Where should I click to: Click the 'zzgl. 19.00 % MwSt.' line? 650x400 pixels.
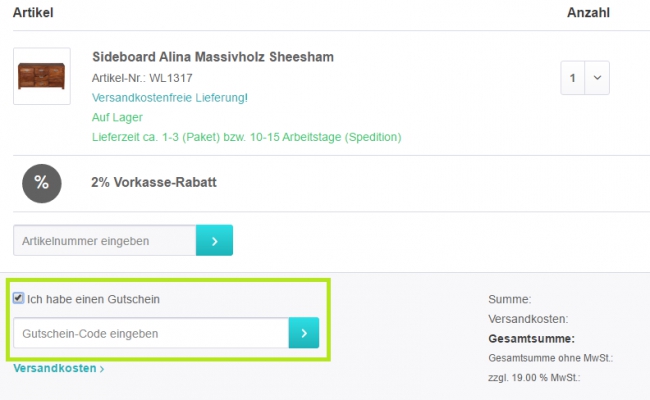pyautogui.click(x=534, y=378)
